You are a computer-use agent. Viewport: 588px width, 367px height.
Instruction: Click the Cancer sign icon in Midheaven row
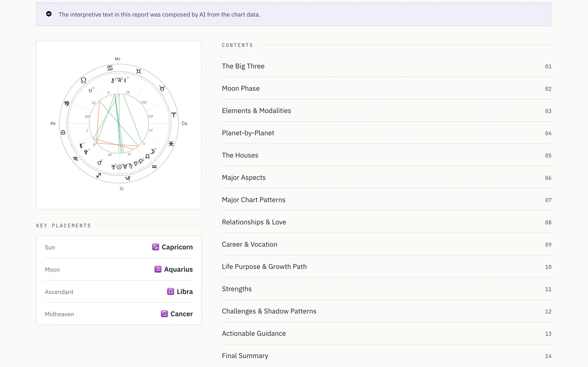pos(164,314)
